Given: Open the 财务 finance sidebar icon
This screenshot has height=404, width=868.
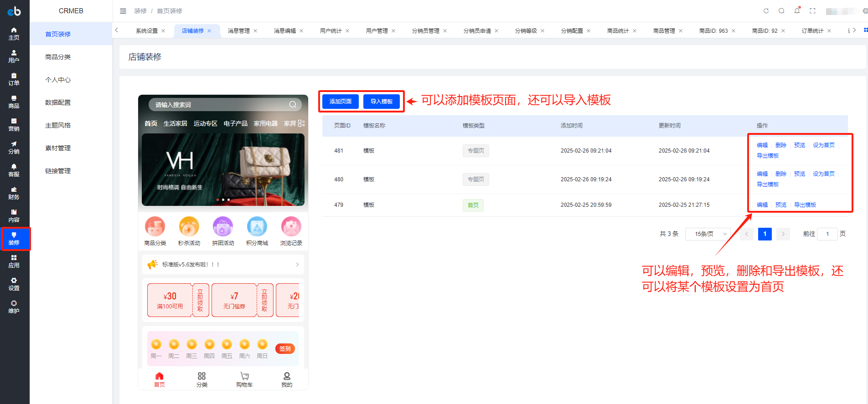Looking at the screenshot, I should (14, 193).
